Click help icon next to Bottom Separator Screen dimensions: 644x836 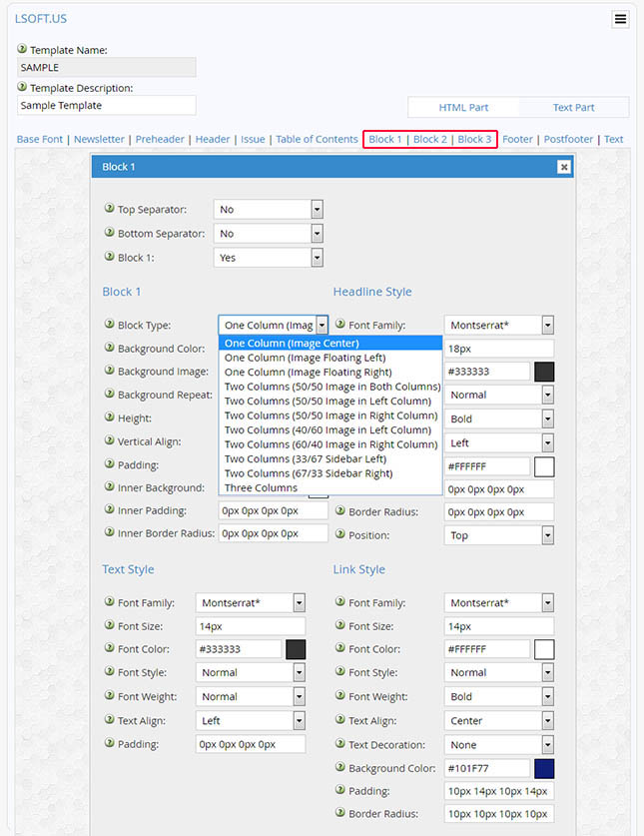[x=109, y=232]
